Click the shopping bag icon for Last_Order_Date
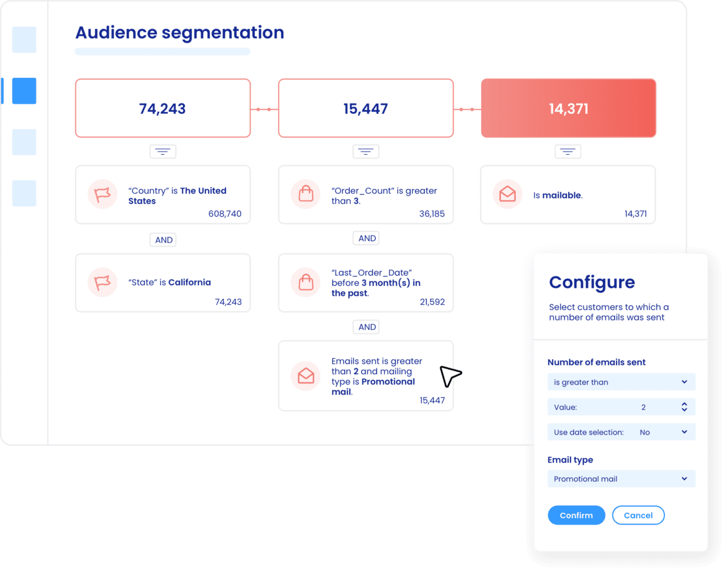The image size is (728, 574). pyautogui.click(x=306, y=282)
